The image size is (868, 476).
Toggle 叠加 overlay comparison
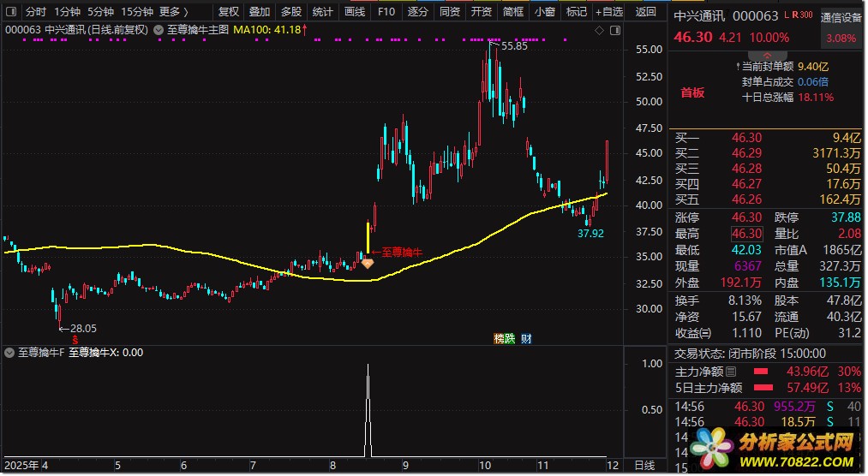tap(259, 12)
